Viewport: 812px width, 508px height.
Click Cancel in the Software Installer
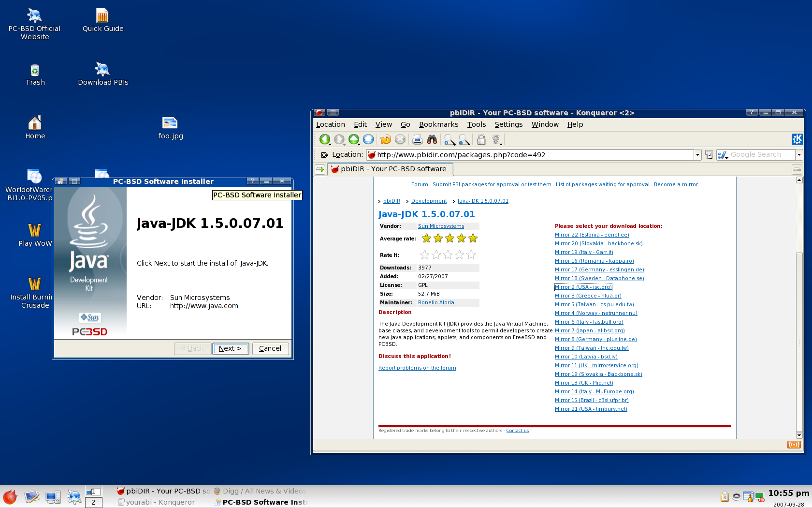click(270, 348)
